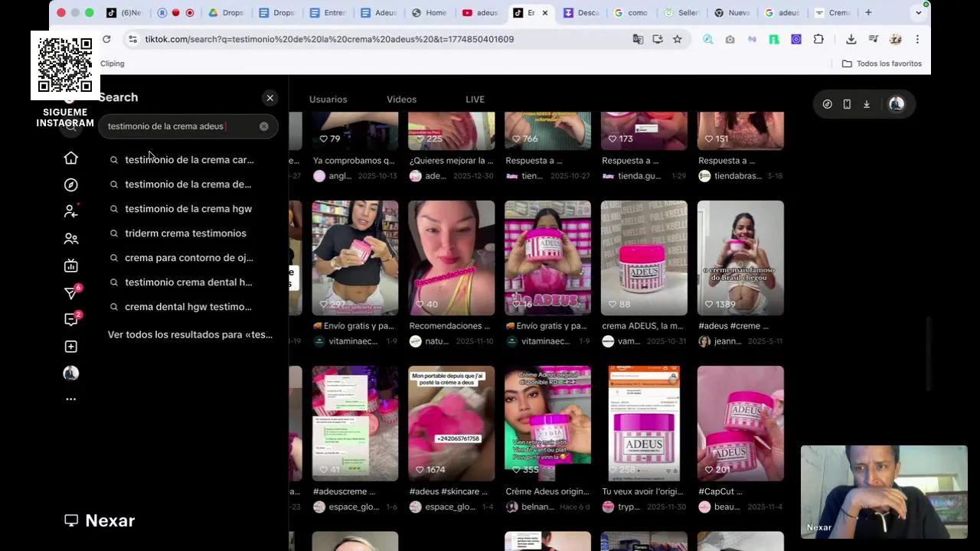Image resolution: width=980 pixels, height=551 pixels.
Task: Open the TikTok Home icon in the sidebar
Action: (70, 158)
